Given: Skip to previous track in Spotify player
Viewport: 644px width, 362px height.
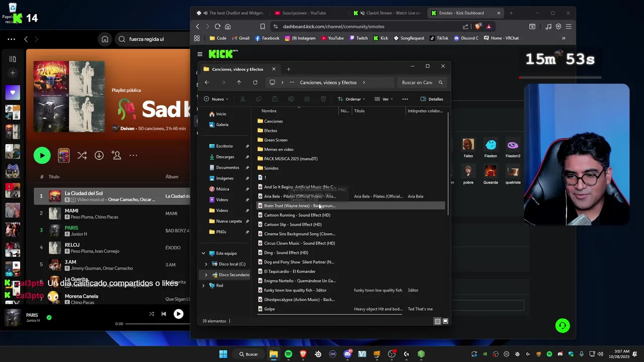Looking at the screenshot, I should click(164, 314).
